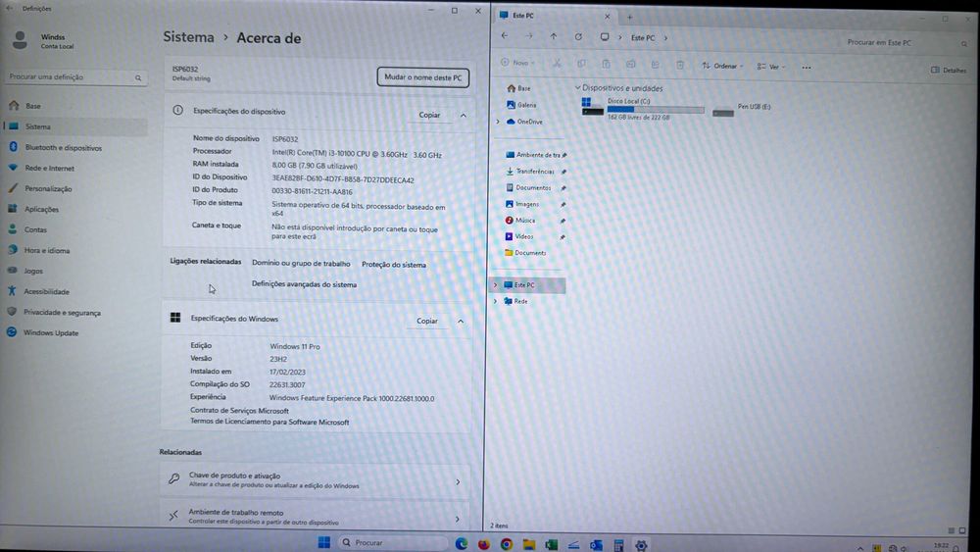This screenshot has height=552, width=980.
Task: Click the Paste icon in Explorer toolbar
Action: coord(606,64)
